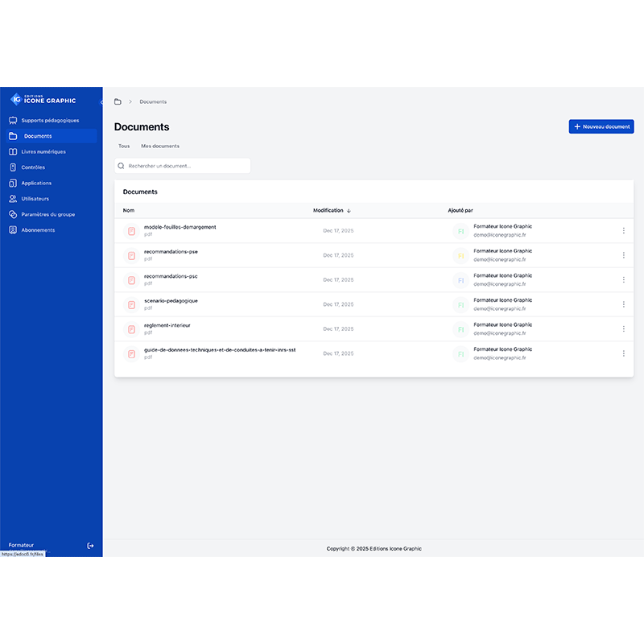Click the Documents table card heading

(140, 192)
